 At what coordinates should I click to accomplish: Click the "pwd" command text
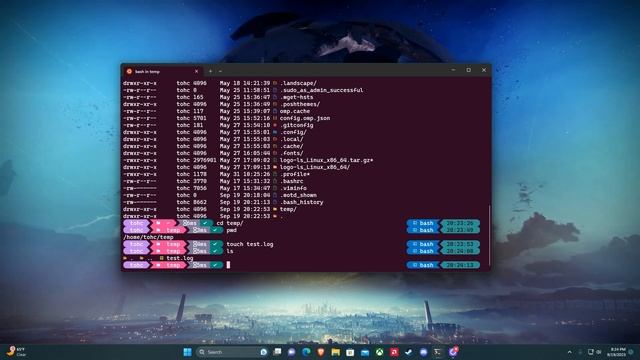tap(231, 230)
